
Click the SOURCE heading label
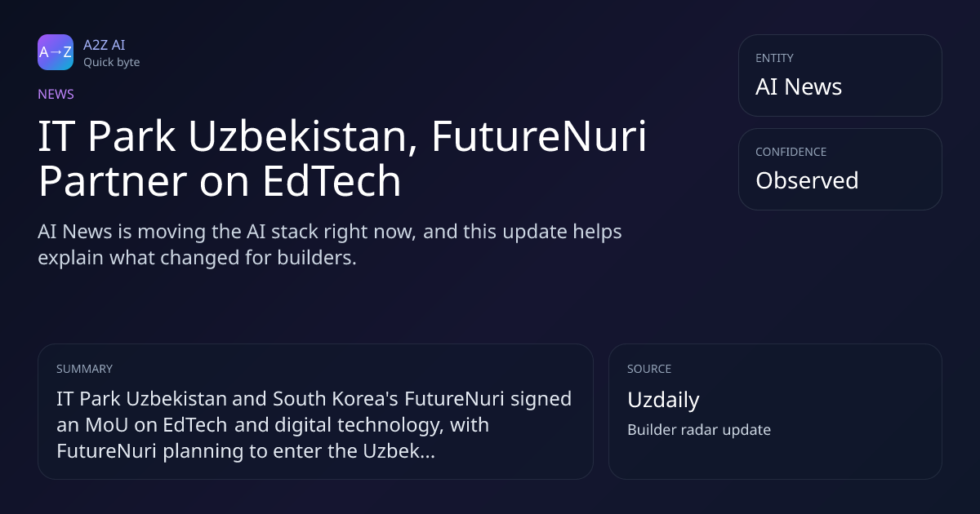pyautogui.click(x=649, y=369)
